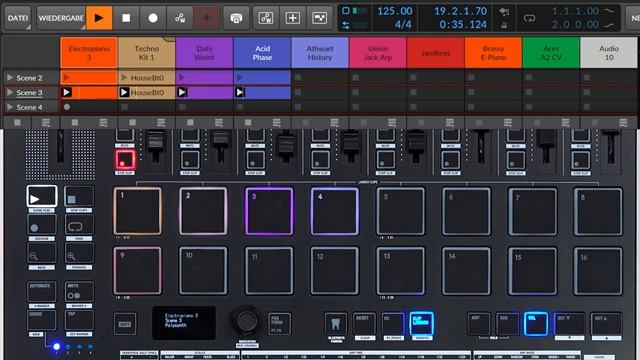Launch HouseBt0 clip in Scene 2
The height and width of the screenshot is (360, 640).
(x=124, y=78)
